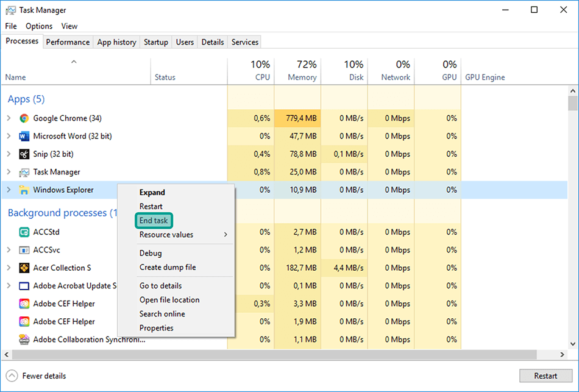Expand the Microsoft Word (32 bit) row

(9, 136)
